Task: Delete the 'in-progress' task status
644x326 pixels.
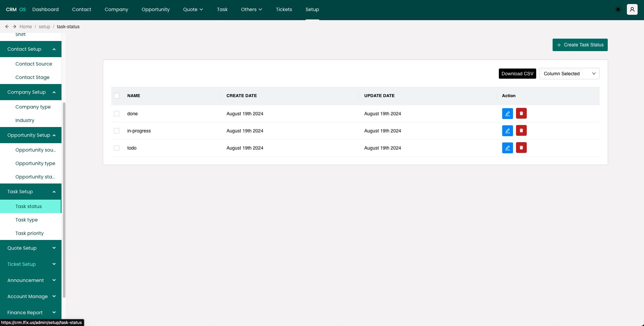Action: (521, 131)
